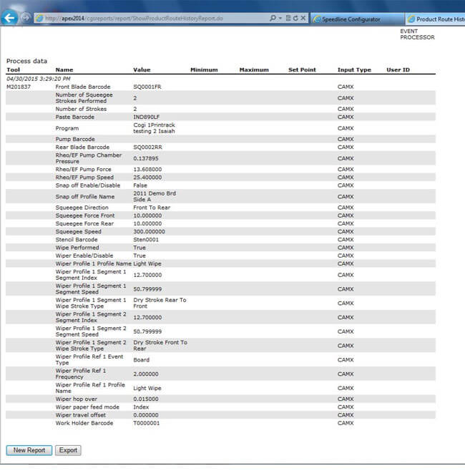Click the New Report button
The width and height of the screenshot is (465, 476).
(x=29, y=450)
